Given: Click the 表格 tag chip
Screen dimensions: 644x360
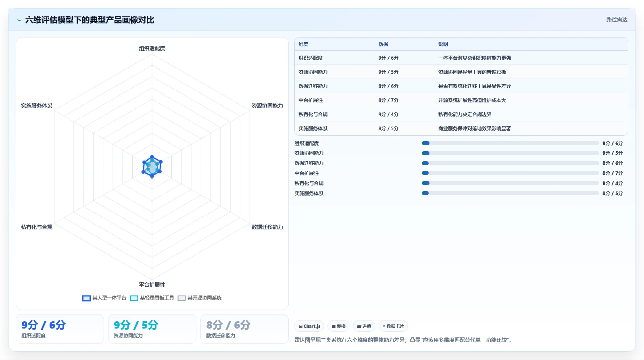Looking at the screenshot, I should (338, 326).
